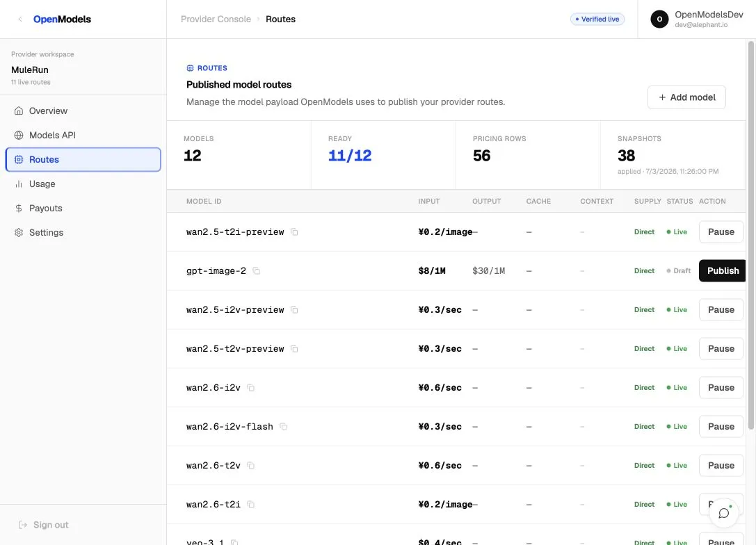Image resolution: width=756 pixels, height=545 pixels.
Task: Click Live status of wan2.6-t2v
Action: coord(677,466)
